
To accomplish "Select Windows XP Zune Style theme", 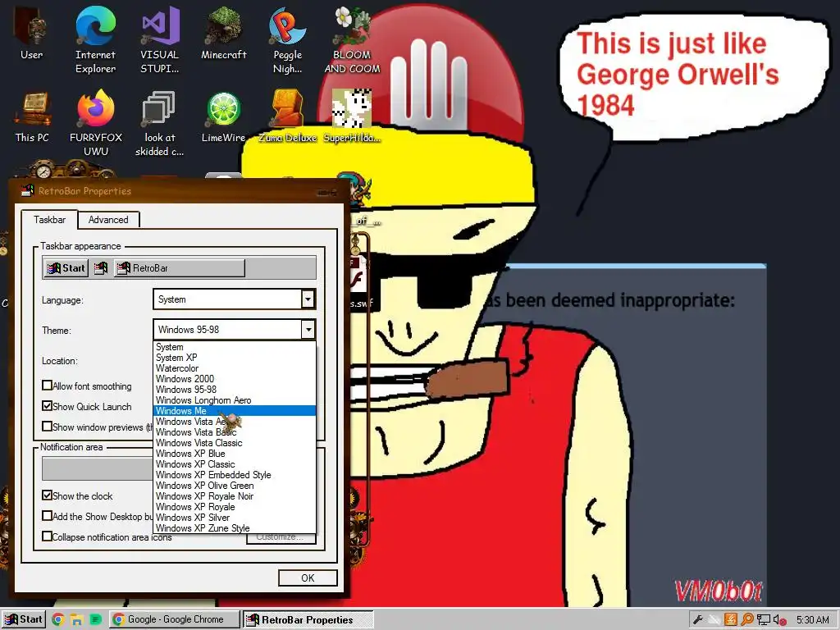I will (x=235, y=528).
